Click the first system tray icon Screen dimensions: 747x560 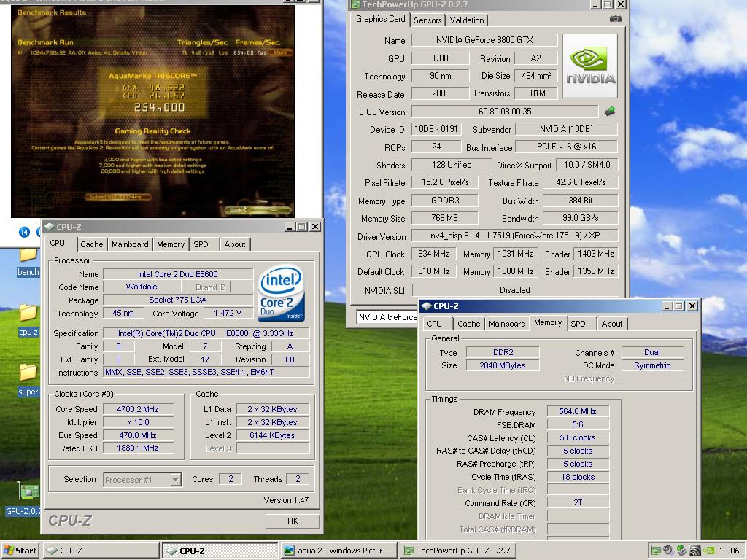pos(656,551)
